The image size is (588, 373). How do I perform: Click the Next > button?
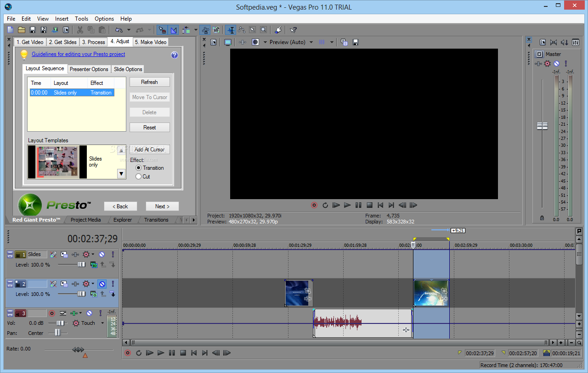pos(162,206)
